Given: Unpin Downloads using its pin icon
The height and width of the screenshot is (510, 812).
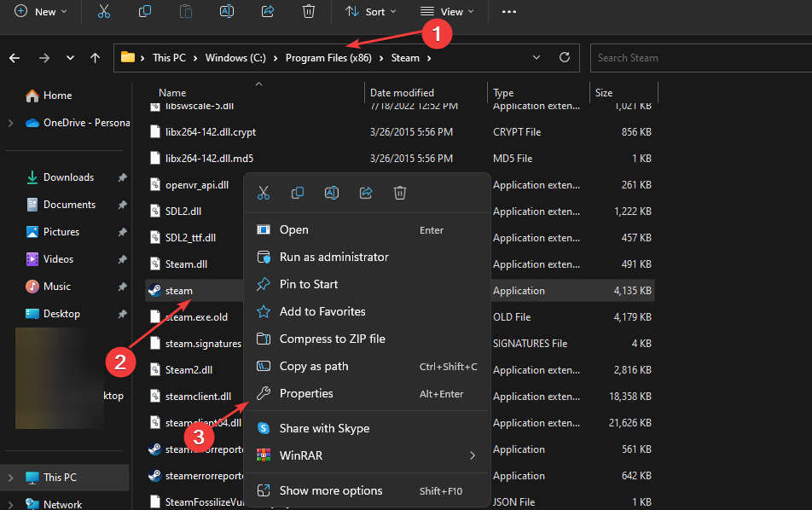Looking at the screenshot, I should coord(122,177).
